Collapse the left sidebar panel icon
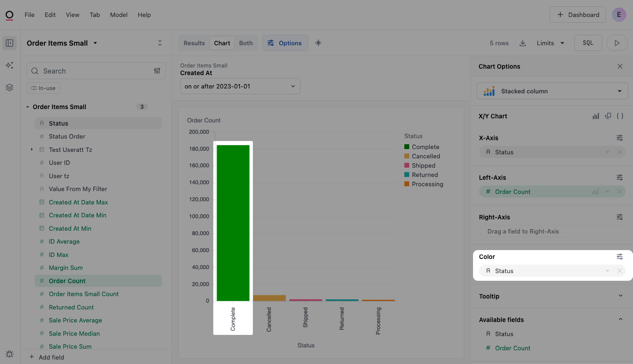Viewport: 633px width, 364px height. click(x=9, y=43)
